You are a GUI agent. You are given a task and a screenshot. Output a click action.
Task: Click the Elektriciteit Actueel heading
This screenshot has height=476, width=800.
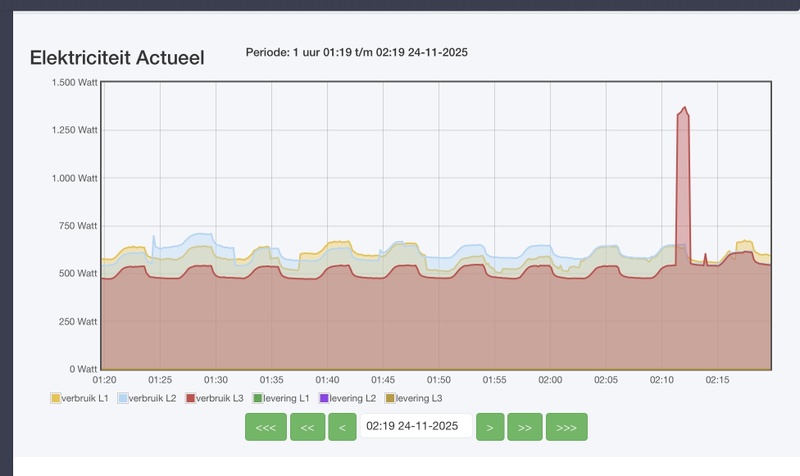pos(117,58)
